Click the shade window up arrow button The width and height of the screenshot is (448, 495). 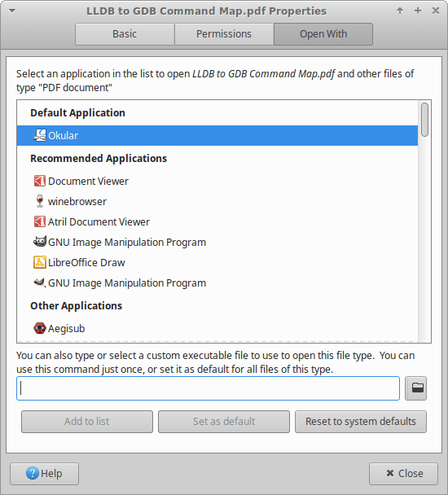[400, 11]
